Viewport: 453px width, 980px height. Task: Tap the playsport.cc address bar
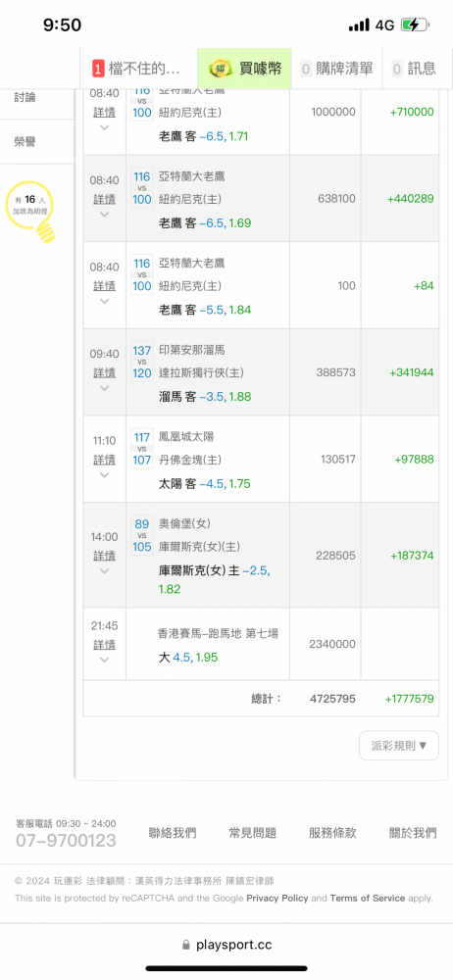tap(226, 945)
